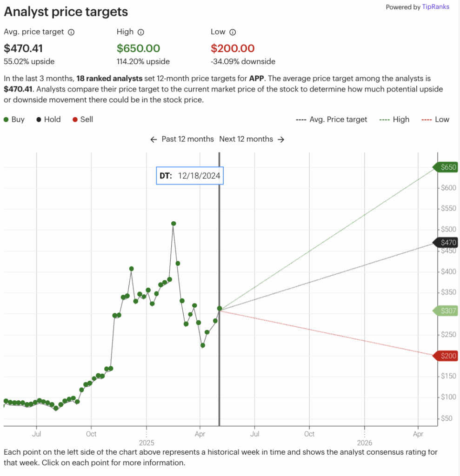Screen dimensions: 460x476
Task: Click the info icon next to Low
Action: (233, 32)
